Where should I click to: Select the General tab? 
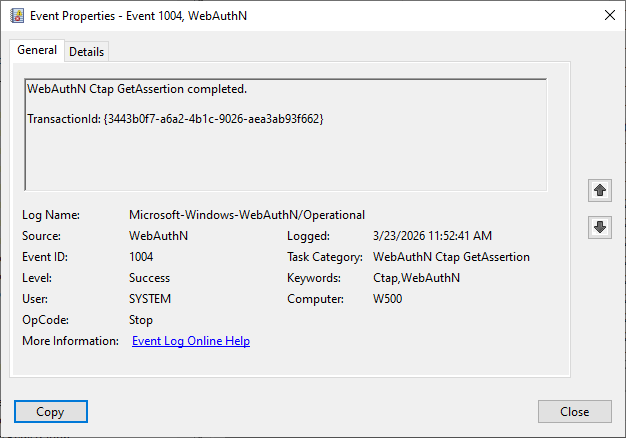click(37, 50)
